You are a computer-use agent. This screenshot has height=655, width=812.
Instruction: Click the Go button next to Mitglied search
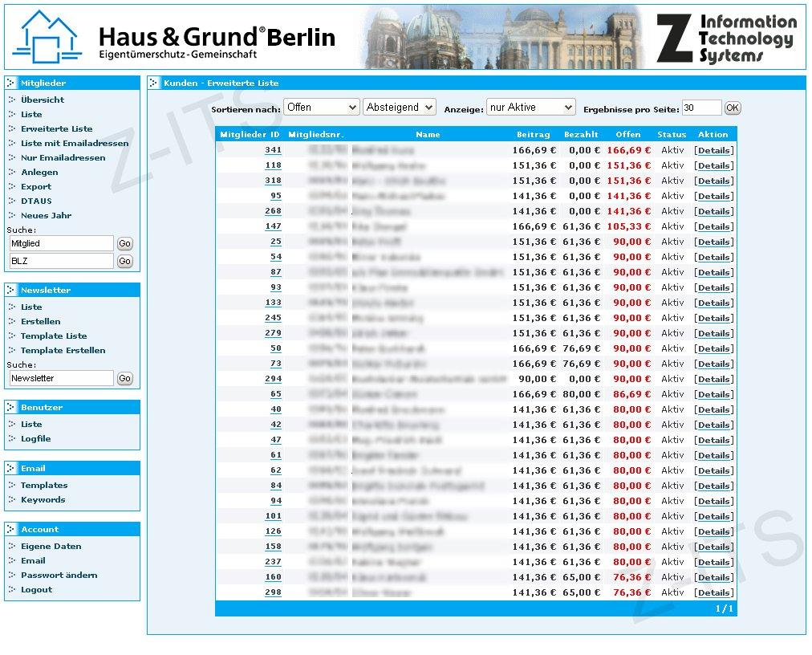click(125, 243)
